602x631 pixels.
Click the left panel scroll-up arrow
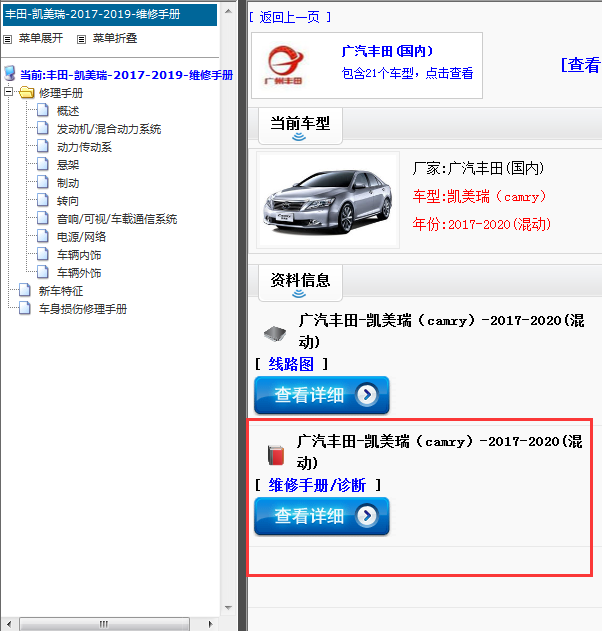[x=228, y=11]
